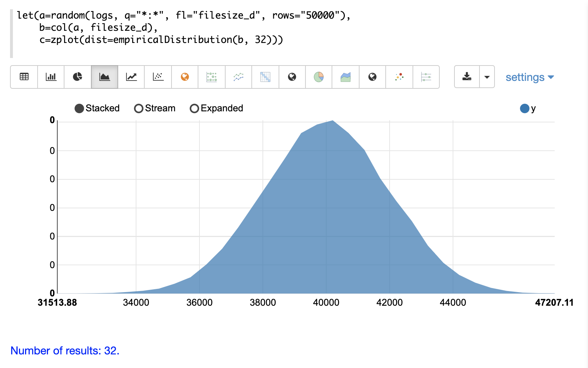The height and width of the screenshot is (368, 588).
Task: Expand the settings dropdown
Action: pos(529,77)
